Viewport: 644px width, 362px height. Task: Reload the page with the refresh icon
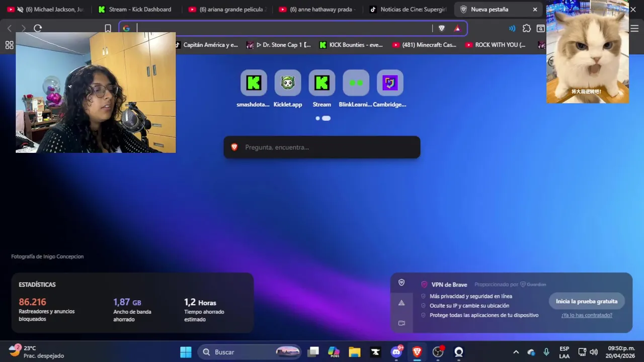(x=38, y=29)
